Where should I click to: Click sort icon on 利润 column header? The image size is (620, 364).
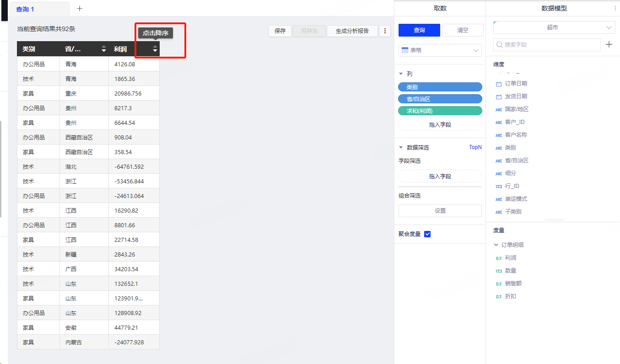coord(155,49)
